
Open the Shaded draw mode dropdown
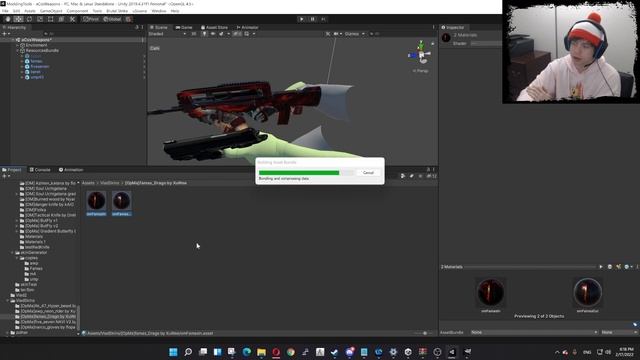(167, 34)
